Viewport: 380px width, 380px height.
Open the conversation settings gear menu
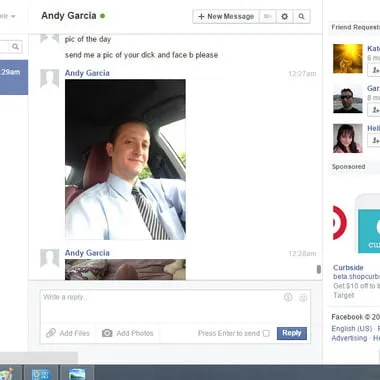pos(284,16)
